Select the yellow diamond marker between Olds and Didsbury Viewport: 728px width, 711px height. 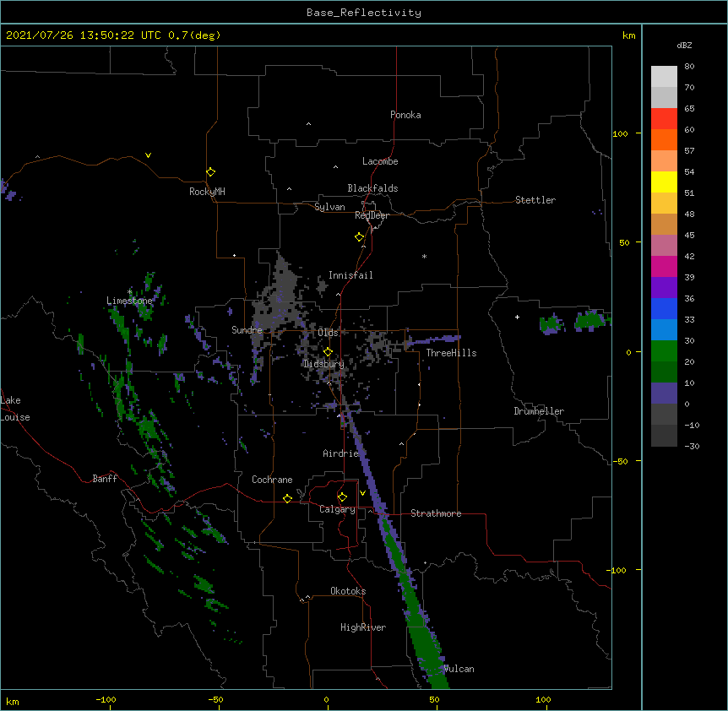coord(328,352)
